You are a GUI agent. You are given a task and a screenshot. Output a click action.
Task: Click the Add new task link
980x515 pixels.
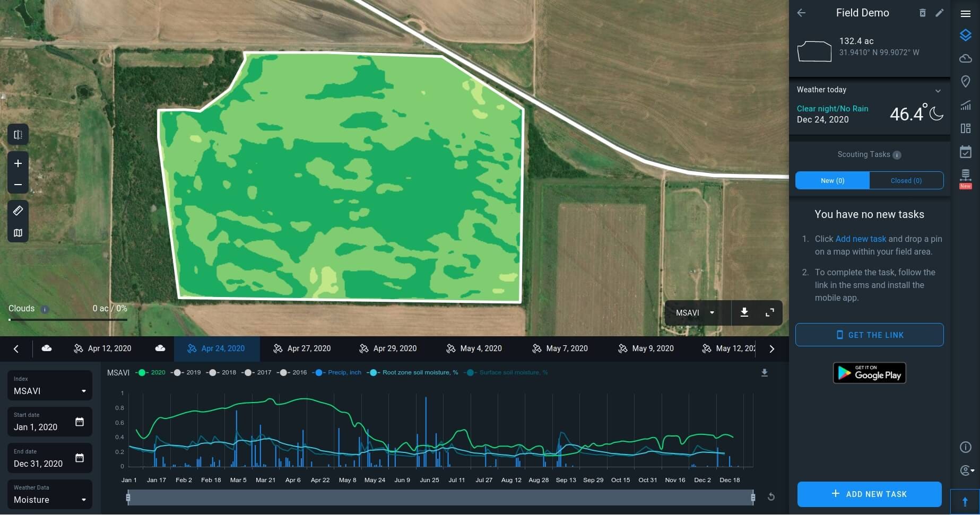861,239
